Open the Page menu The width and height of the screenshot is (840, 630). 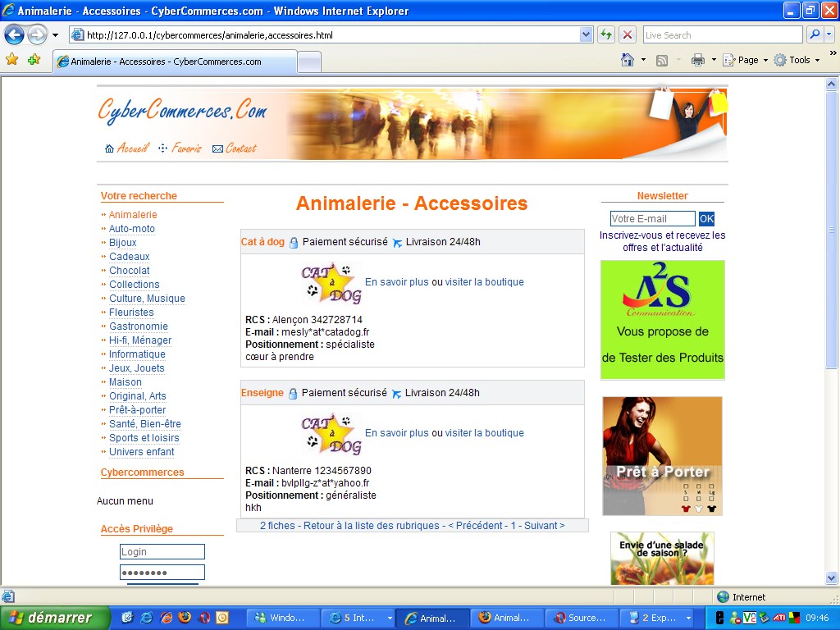(x=745, y=60)
